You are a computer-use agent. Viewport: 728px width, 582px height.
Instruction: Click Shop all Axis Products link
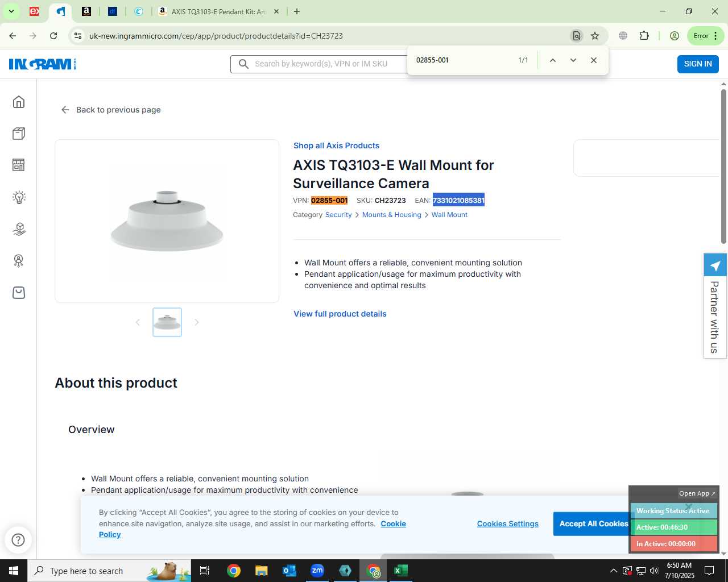click(336, 145)
